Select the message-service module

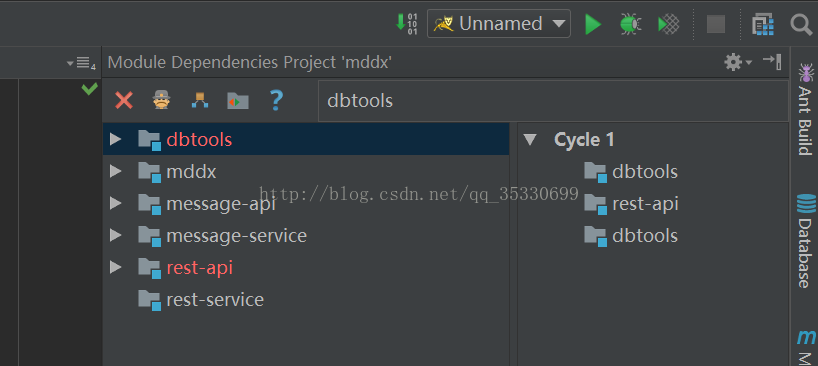[x=236, y=236]
